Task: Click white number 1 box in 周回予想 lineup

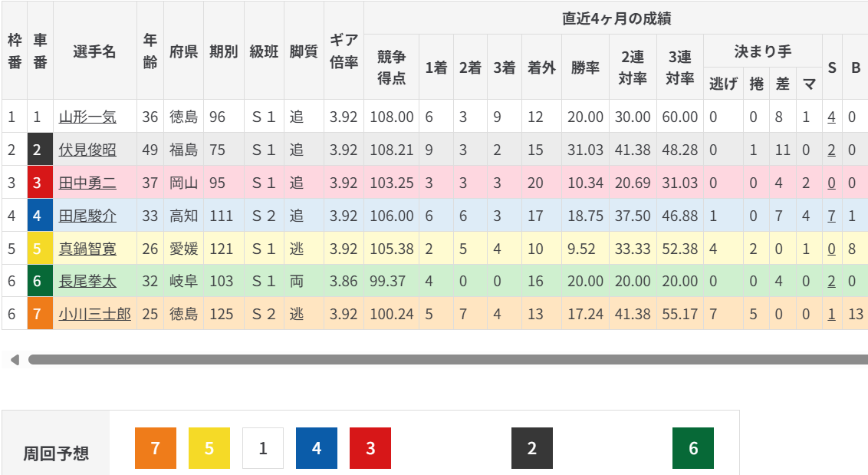Action: [263, 448]
